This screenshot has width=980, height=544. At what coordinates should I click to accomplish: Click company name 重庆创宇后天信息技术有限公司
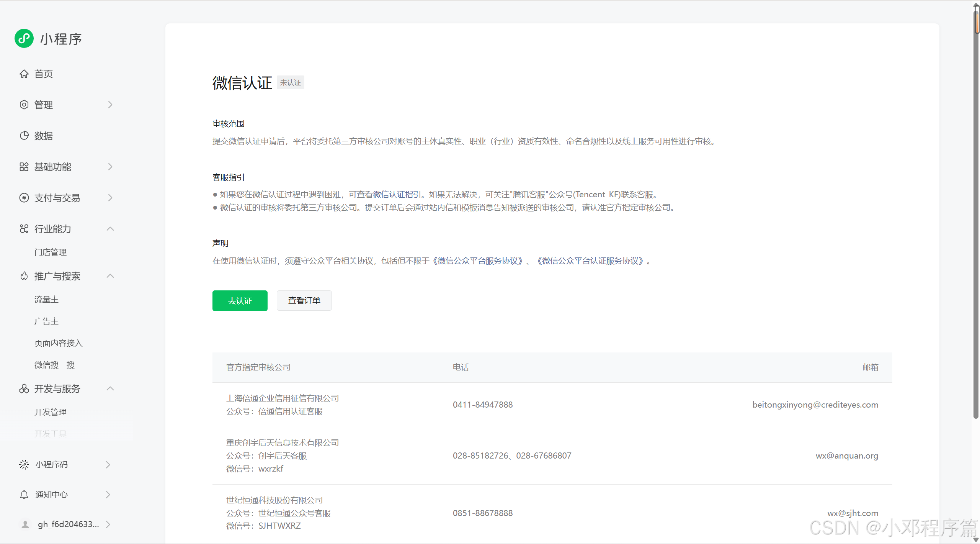[283, 443]
